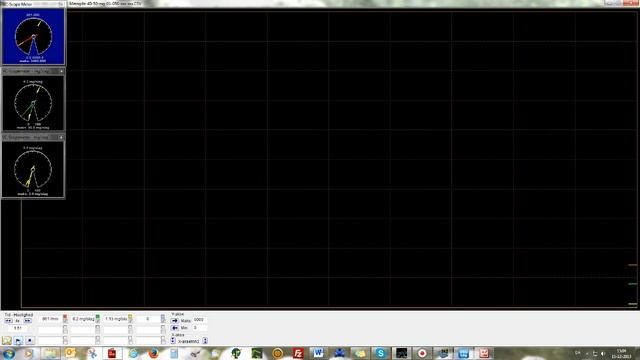Screen dimensions: 640x360
Task: Click the first channel value field
Action: click(50, 319)
